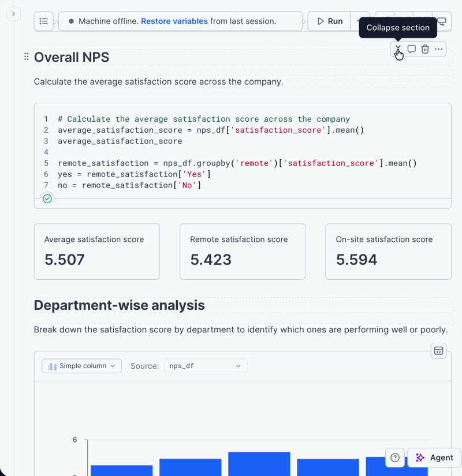Screen dimensions: 462x476
Task: Open the outline list icon in toolbar
Action: (43, 21)
